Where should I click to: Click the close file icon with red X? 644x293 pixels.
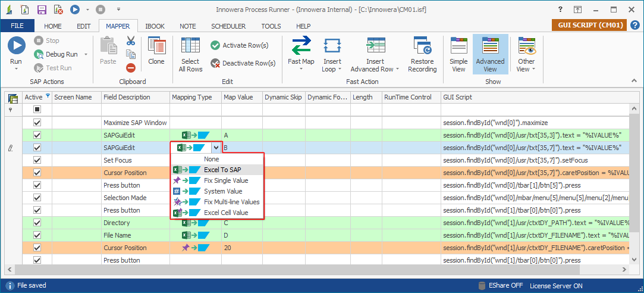58,9
